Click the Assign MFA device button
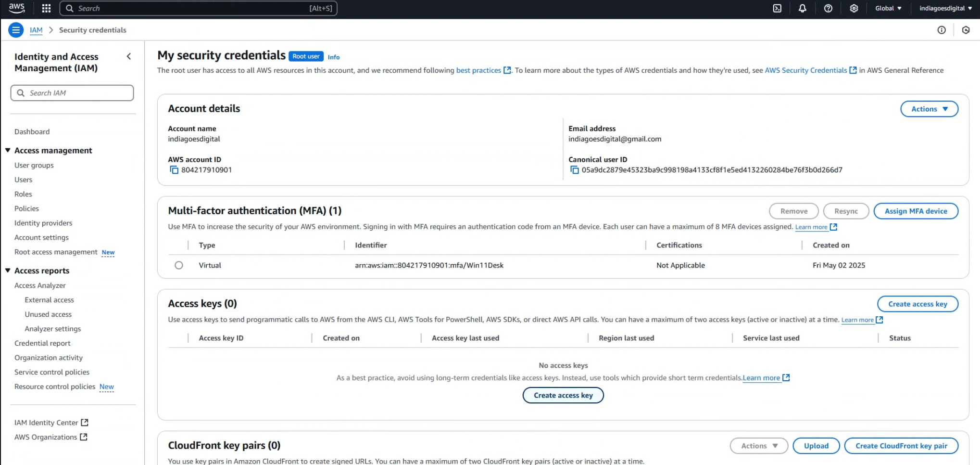The width and height of the screenshot is (980, 465). [916, 211]
